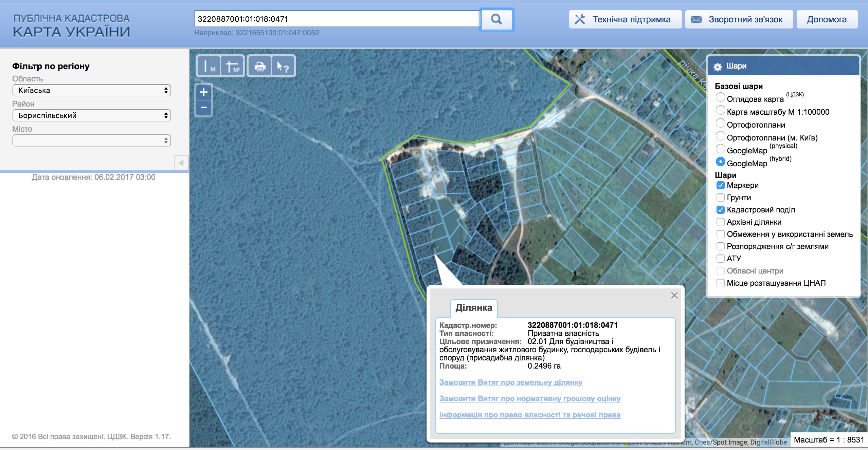Screen dimensions: 868x450
Task: Zoom in with the plus button
Action: [x=204, y=92]
